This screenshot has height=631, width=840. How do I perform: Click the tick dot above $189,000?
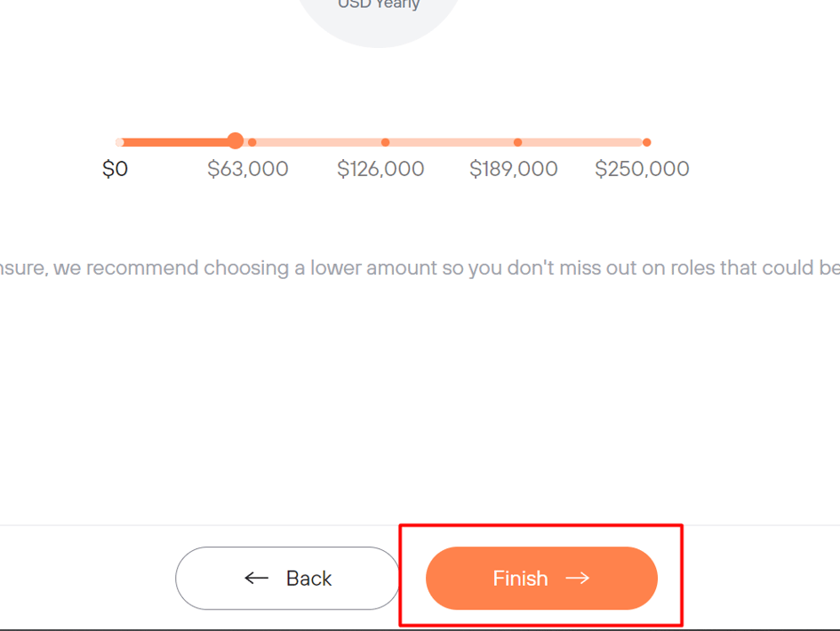pyautogui.click(x=518, y=141)
